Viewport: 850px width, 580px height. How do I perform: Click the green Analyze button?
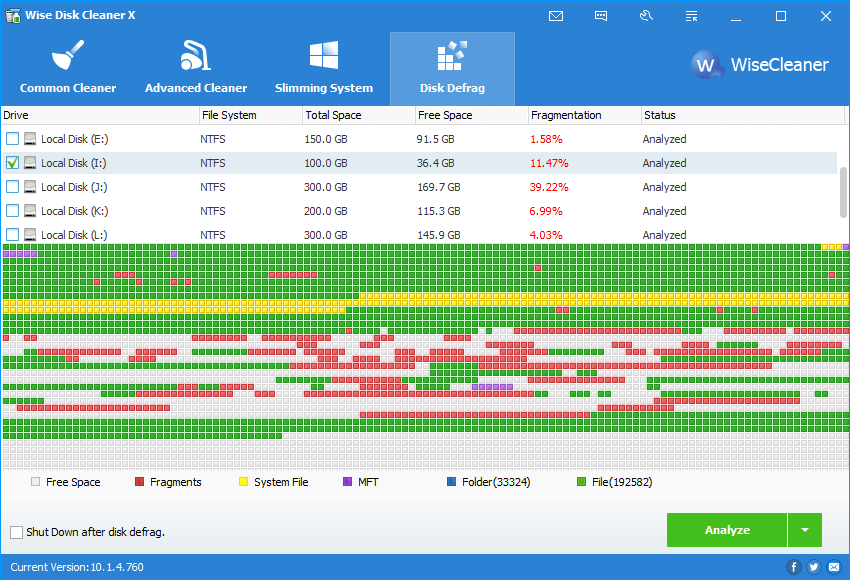[727, 530]
